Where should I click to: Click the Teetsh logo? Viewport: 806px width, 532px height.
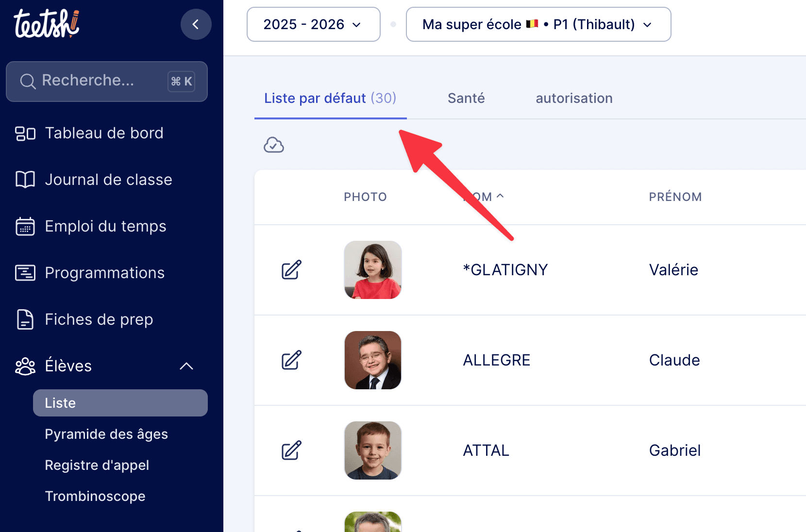(46, 24)
